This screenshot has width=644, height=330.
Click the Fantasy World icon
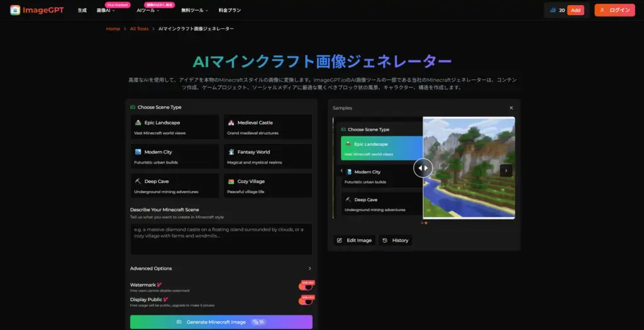tap(231, 152)
